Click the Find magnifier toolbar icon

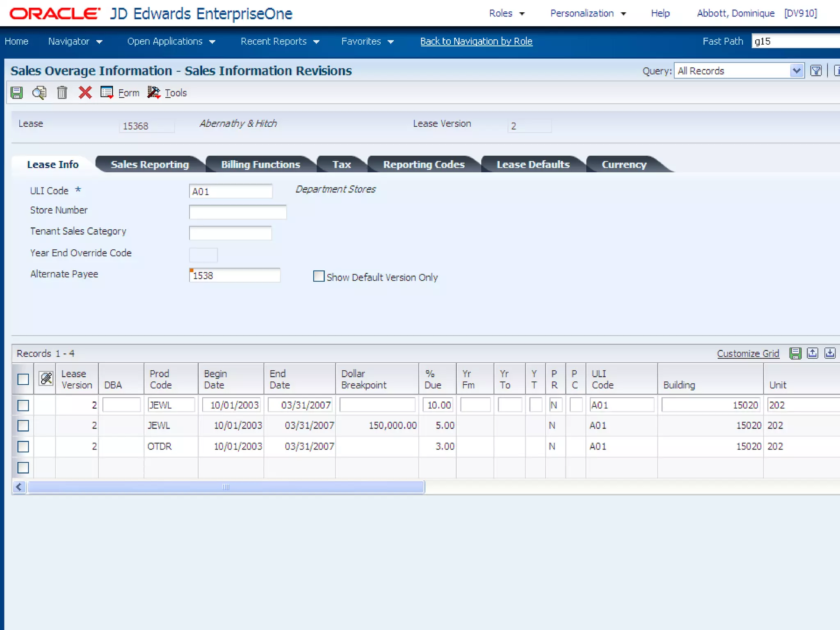[x=39, y=93]
